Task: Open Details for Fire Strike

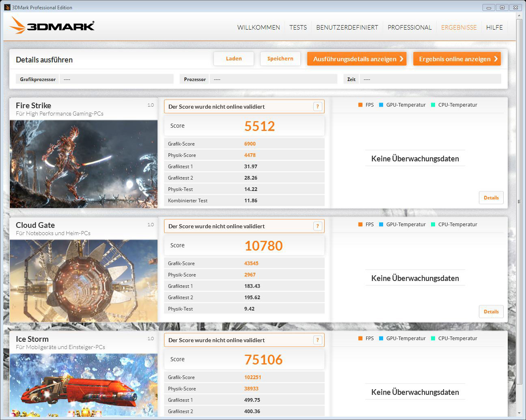Action: (x=491, y=198)
